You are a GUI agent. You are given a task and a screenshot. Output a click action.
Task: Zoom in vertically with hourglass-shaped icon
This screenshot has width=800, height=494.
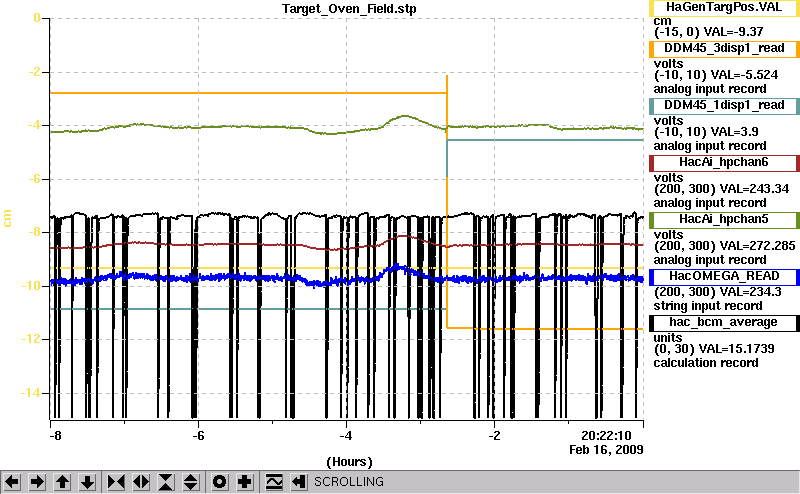coord(166,482)
